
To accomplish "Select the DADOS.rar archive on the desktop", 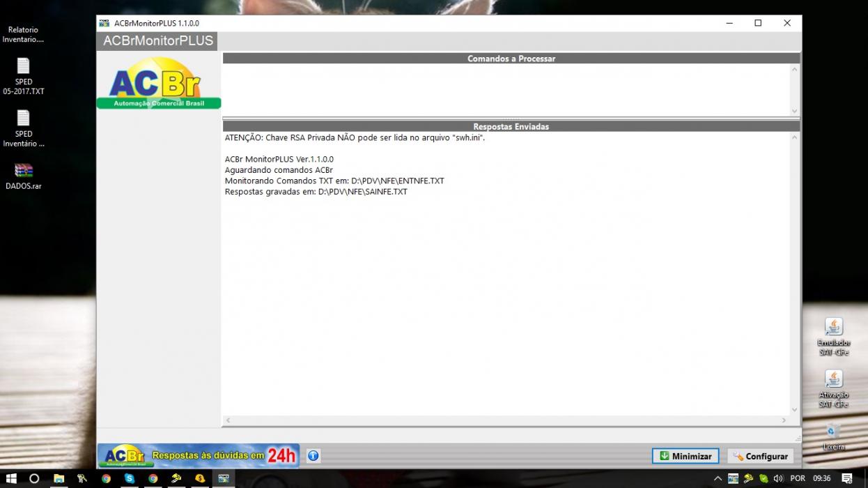I will (x=24, y=176).
